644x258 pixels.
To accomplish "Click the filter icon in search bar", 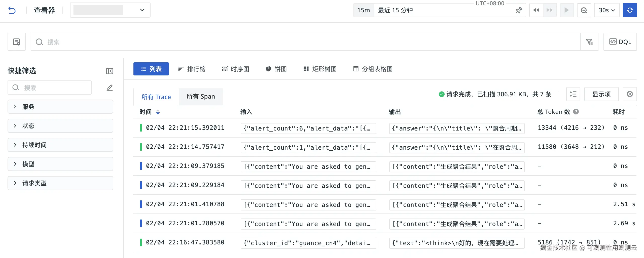I will point(589,42).
